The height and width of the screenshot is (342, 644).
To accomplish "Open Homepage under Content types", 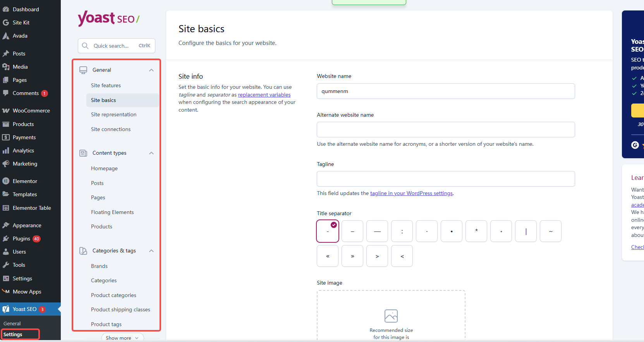I will tap(104, 168).
